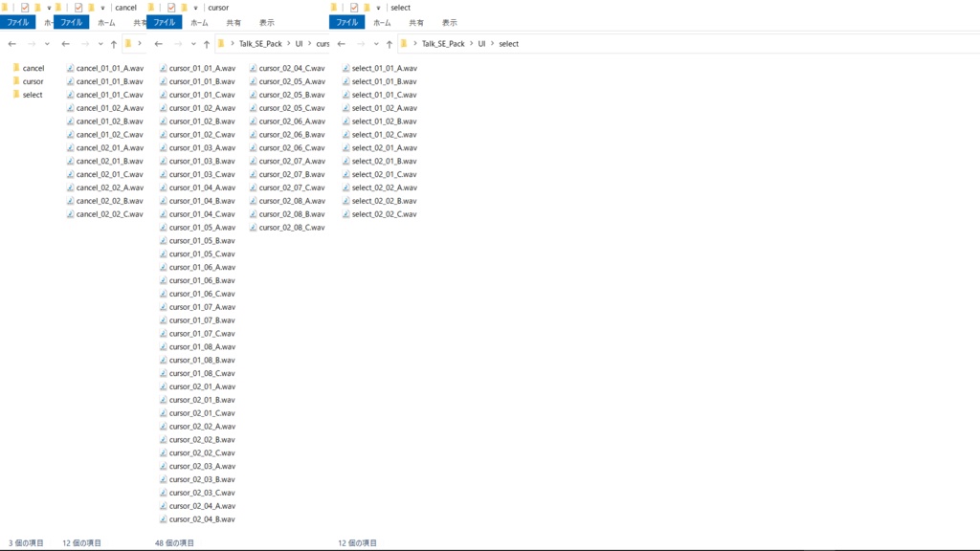
Task: Click Talk_SE_Pack breadcrumb in the select window
Action: 443,44
